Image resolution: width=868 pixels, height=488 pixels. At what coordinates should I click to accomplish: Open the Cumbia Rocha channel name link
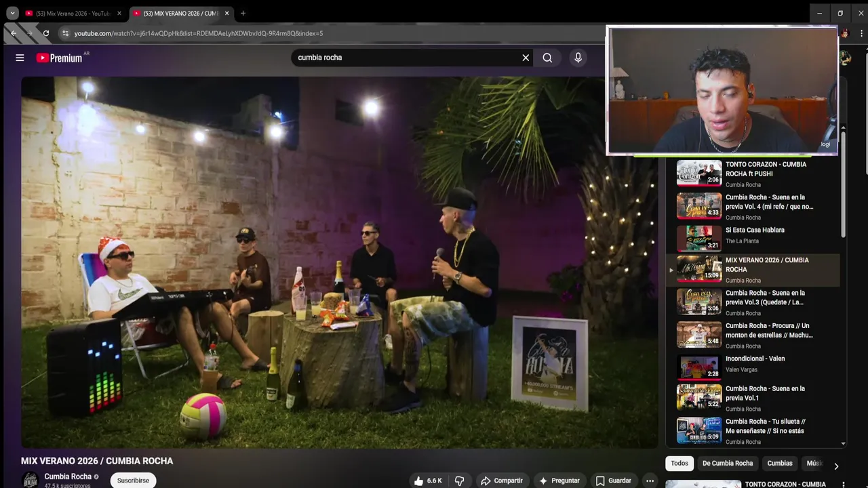tap(68, 476)
